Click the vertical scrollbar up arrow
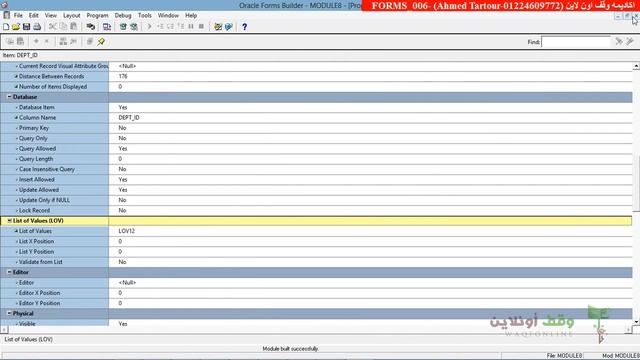The height and width of the screenshot is (360, 640). coord(636,66)
